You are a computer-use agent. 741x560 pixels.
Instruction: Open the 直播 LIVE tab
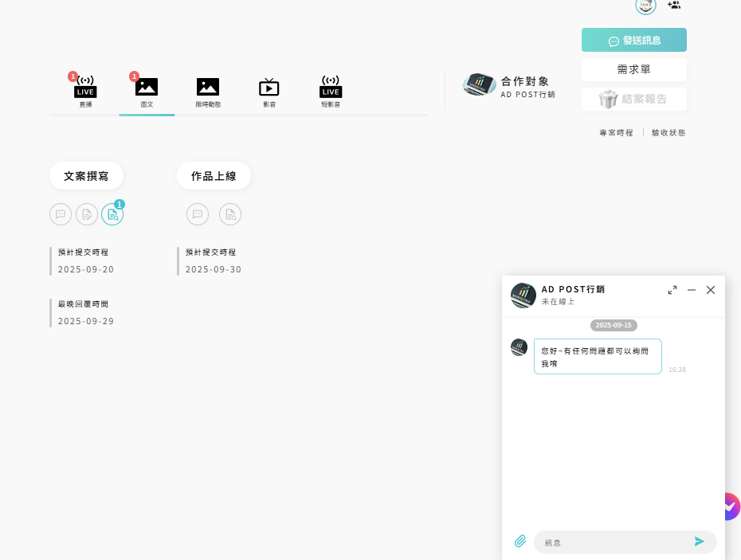[x=85, y=92]
